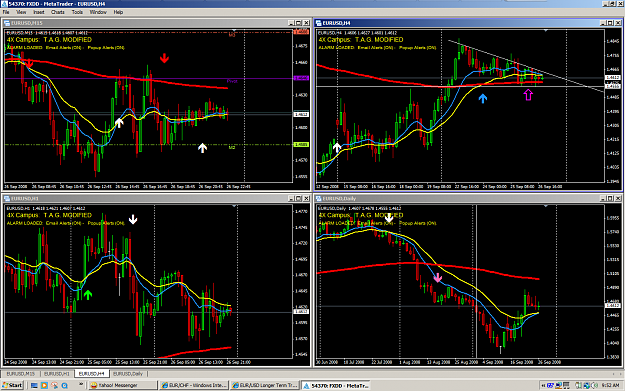Click the system clock showing 9:52 AM

tap(610, 385)
